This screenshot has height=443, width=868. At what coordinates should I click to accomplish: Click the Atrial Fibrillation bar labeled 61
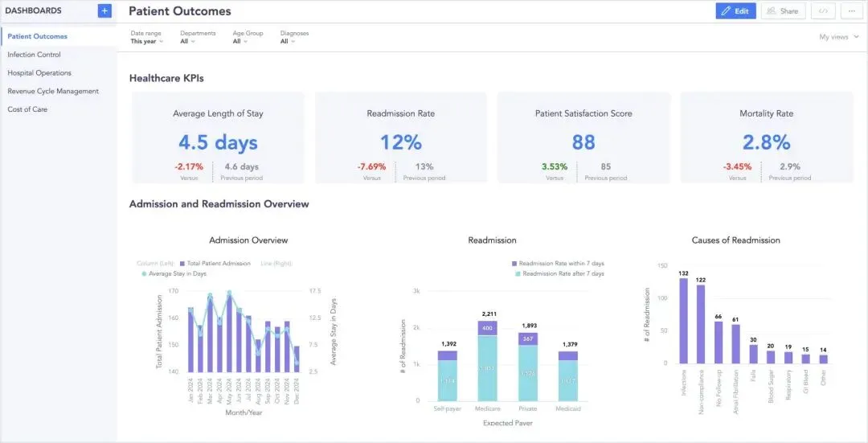pyautogui.click(x=735, y=344)
